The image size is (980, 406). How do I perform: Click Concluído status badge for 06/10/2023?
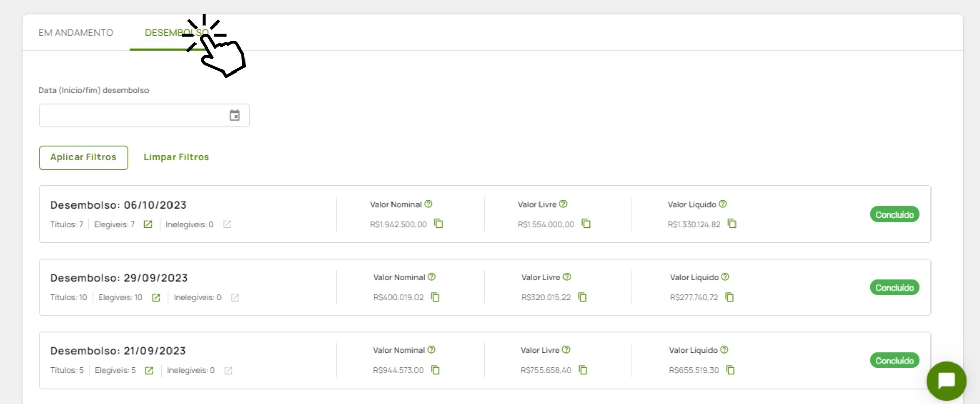click(x=894, y=214)
